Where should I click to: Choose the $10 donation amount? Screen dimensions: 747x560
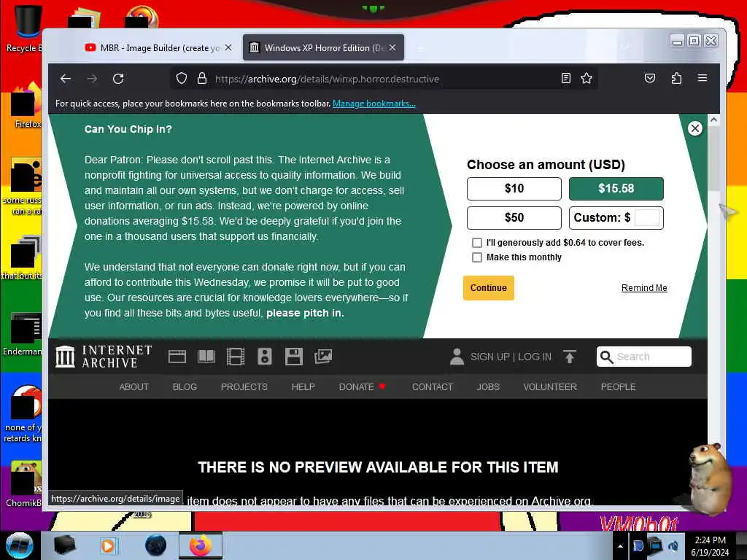514,189
